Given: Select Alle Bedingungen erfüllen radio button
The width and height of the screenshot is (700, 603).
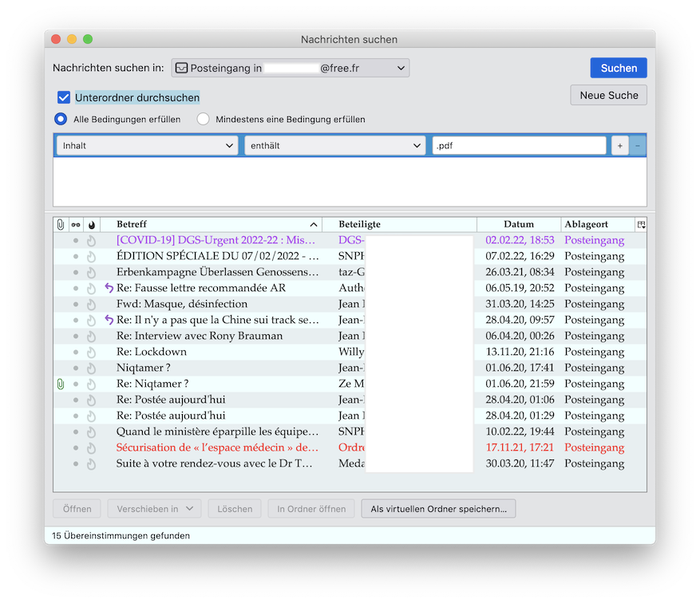Looking at the screenshot, I should [x=61, y=119].
